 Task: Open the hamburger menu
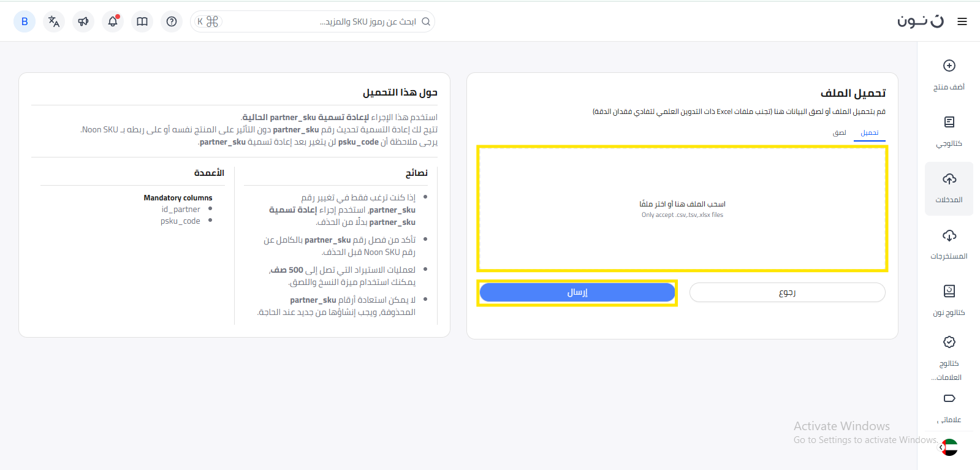962,21
